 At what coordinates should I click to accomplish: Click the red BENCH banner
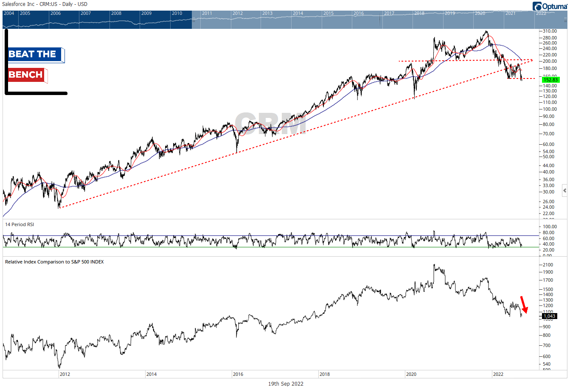[27, 75]
